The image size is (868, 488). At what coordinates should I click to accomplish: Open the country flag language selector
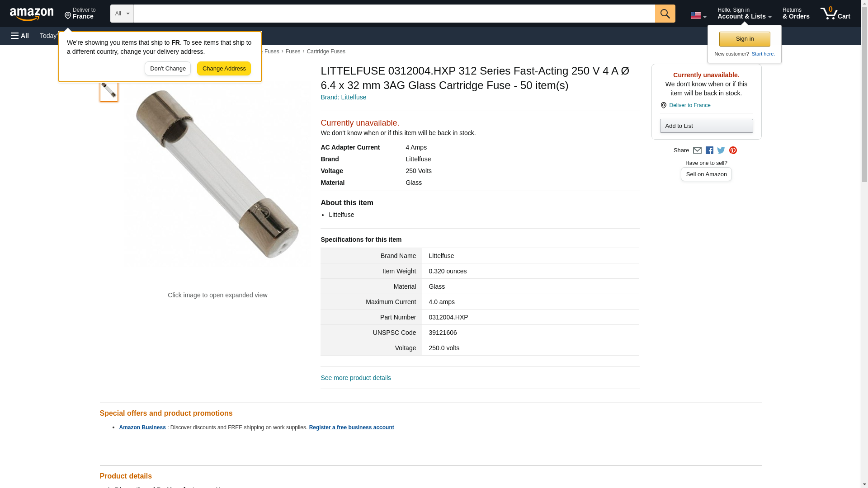coord(698,15)
